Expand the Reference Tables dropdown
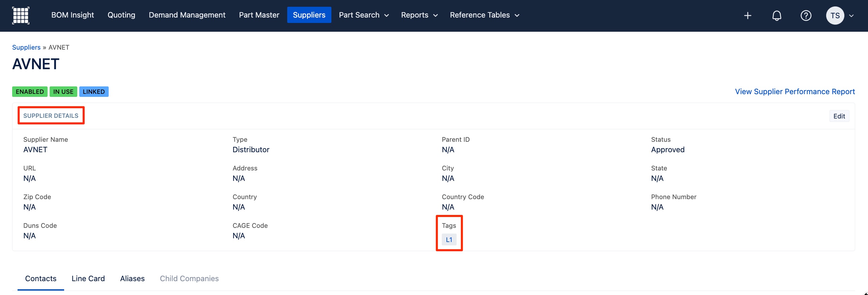The height and width of the screenshot is (295, 868). coord(484,15)
